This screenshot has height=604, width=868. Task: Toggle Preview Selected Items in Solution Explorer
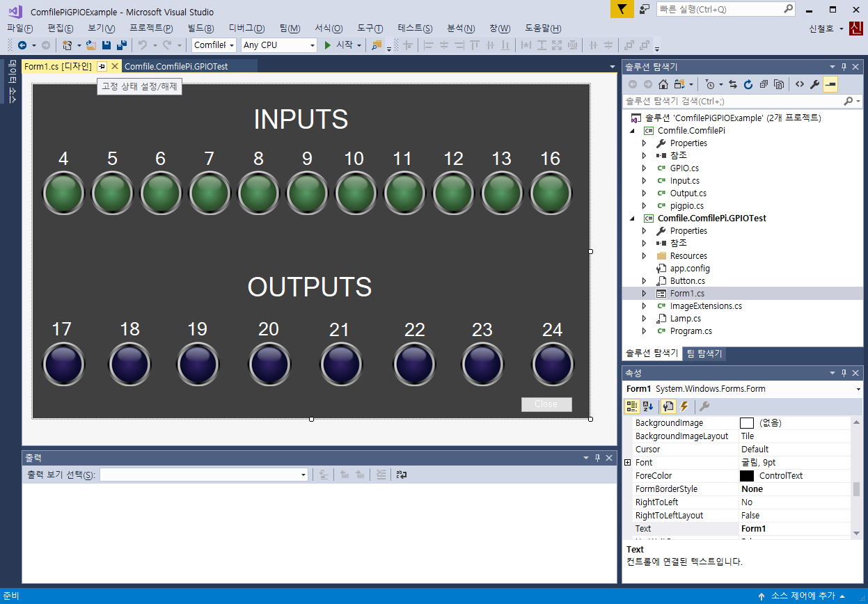tap(830, 84)
